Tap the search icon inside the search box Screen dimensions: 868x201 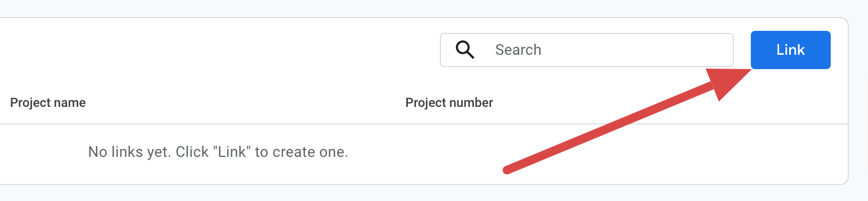(x=465, y=49)
